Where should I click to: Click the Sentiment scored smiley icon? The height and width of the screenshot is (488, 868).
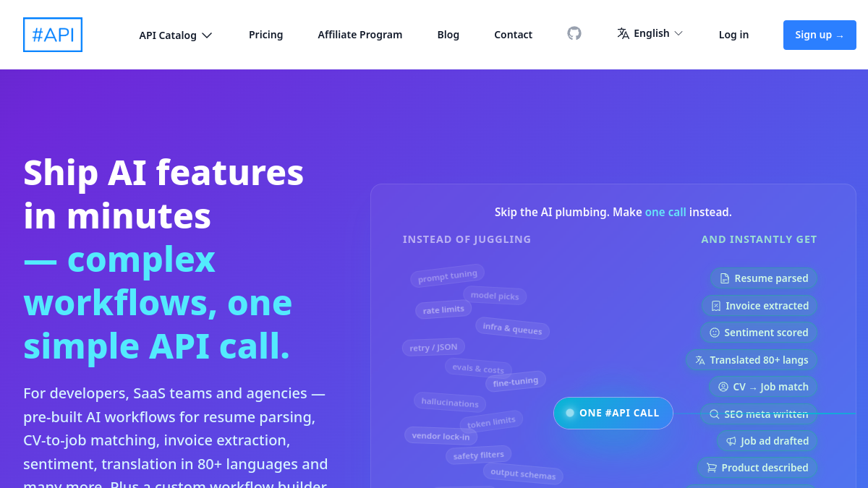click(x=715, y=333)
